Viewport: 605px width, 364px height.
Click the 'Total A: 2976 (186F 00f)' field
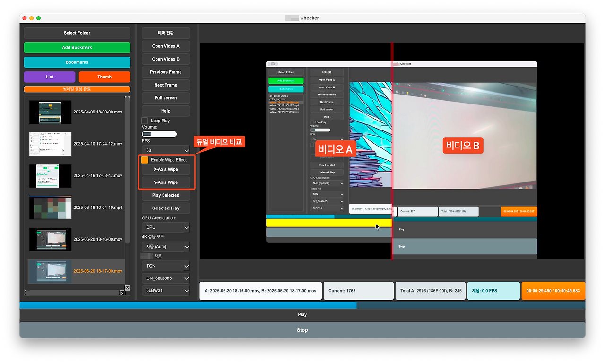click(431, 291)
